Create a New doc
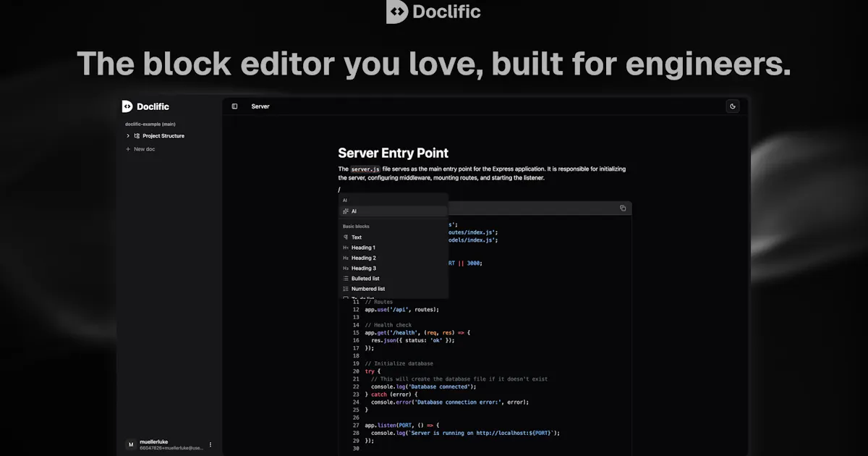The image size is (868, 456). click(x=144, y=149)
